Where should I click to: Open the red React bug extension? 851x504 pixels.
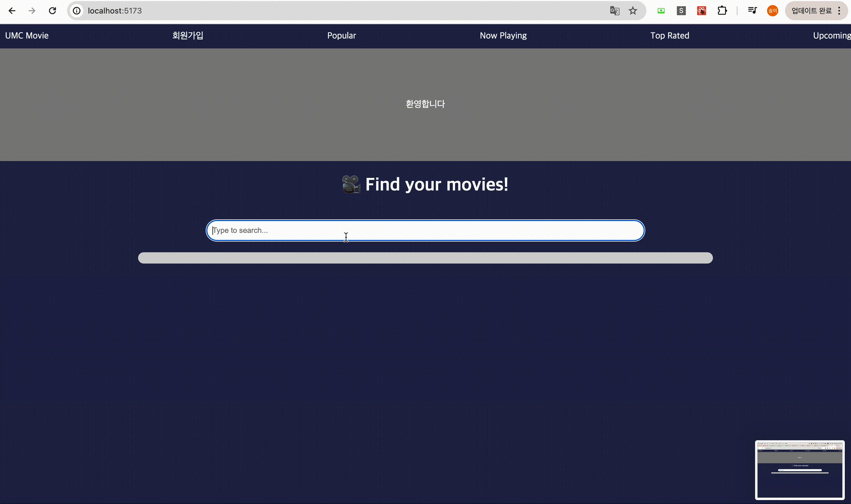coord(701,11)
